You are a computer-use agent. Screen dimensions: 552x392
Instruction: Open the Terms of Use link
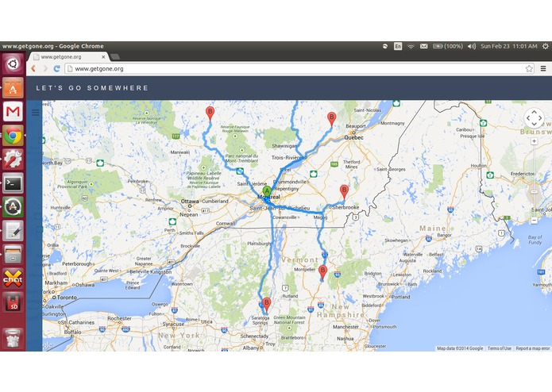pos(500,348)
